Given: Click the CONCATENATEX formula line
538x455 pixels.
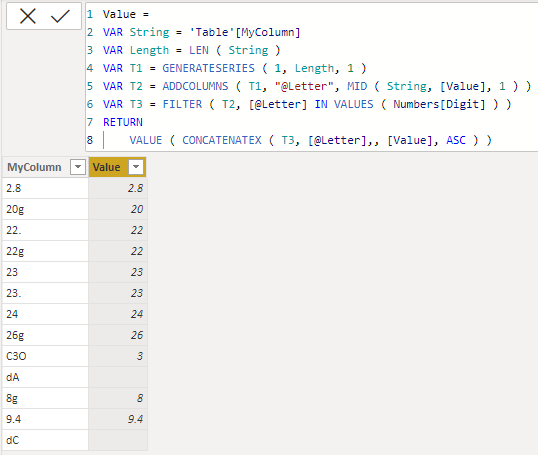Looking at the screenshot, I should coord(311,140).
